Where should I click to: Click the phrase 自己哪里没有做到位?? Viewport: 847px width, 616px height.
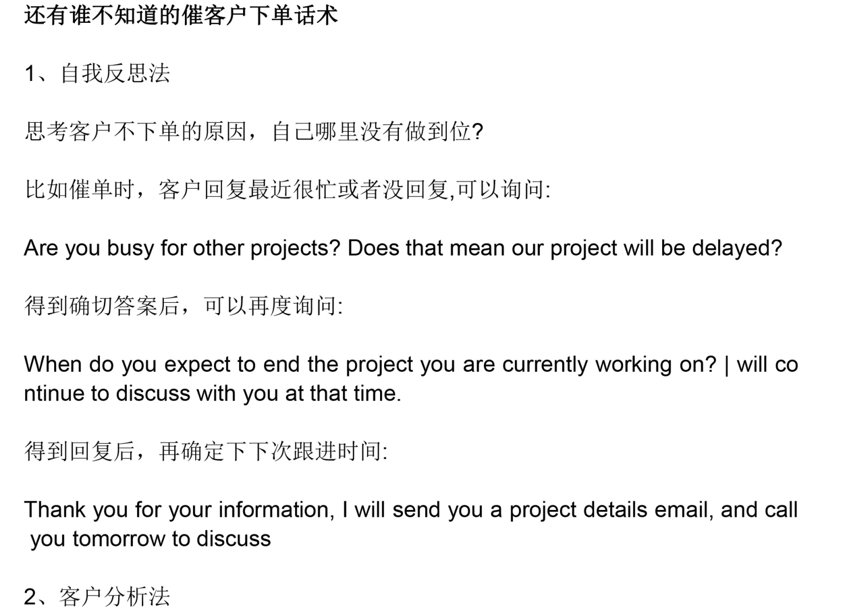tap(377, 132)
